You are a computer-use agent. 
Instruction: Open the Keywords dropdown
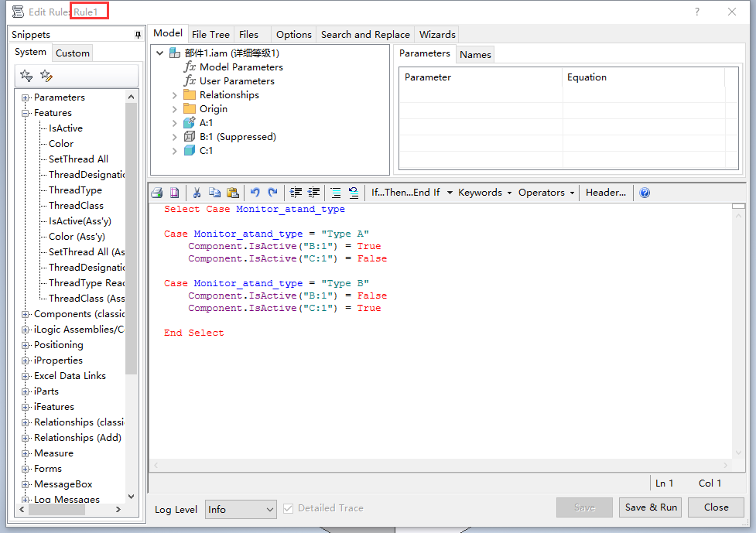(x=484, y=193)
